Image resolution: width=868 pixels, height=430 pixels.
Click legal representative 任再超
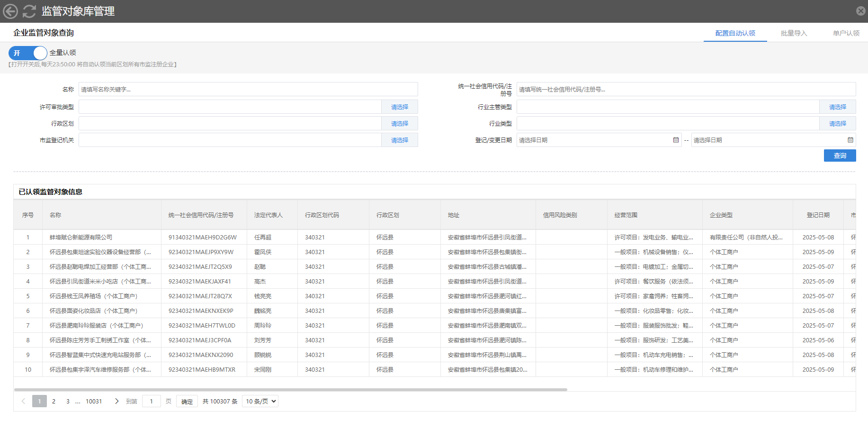click(263, 237)
